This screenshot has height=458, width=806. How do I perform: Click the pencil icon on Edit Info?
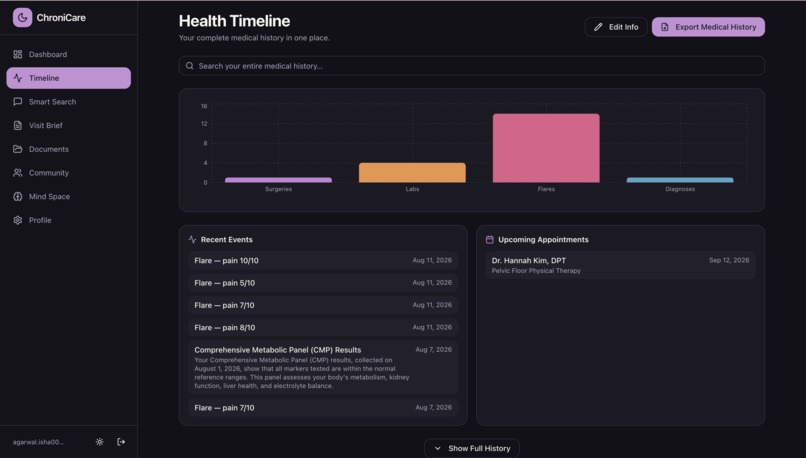tap(598, 27)
